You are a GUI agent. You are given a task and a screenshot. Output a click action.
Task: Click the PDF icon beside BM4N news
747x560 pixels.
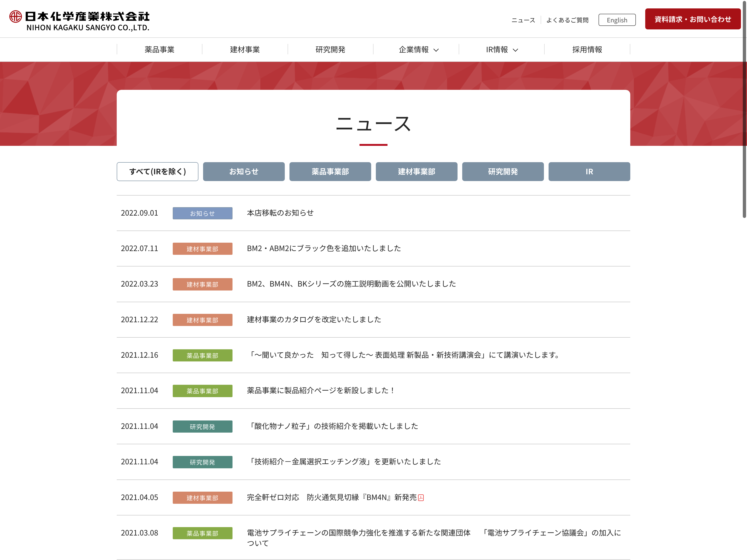click(421, 497)
